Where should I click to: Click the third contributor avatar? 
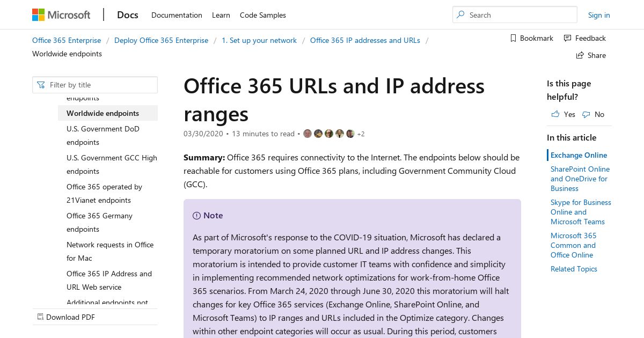pos(329,134)
